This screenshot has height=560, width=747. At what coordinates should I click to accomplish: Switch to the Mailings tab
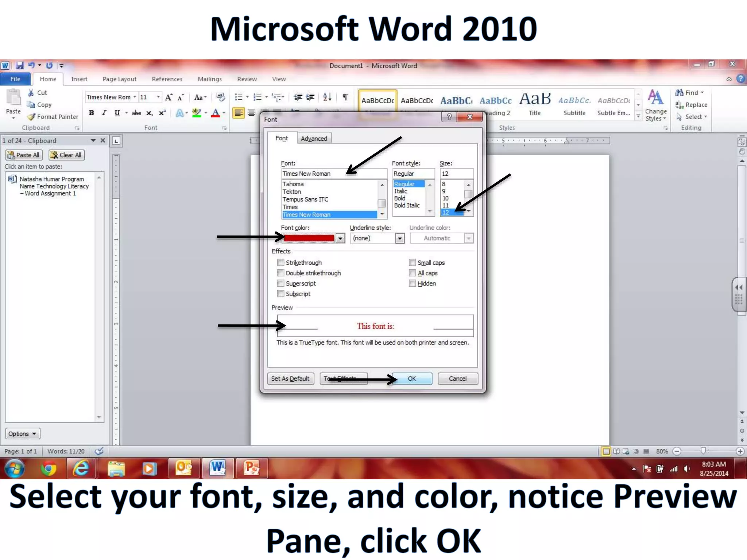[x=210, y=79]
